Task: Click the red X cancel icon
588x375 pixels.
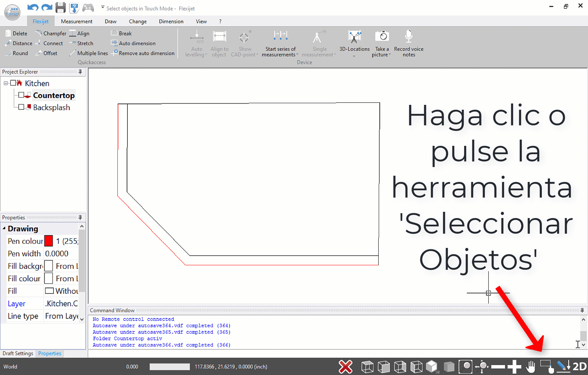Action: [x=345, y=366]
